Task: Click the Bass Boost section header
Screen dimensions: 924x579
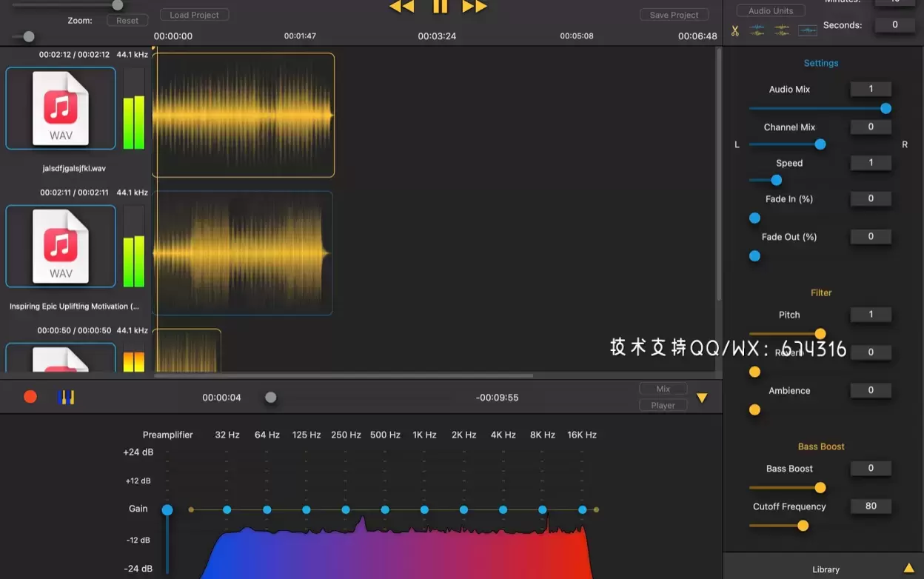Action: coord(821,446)
